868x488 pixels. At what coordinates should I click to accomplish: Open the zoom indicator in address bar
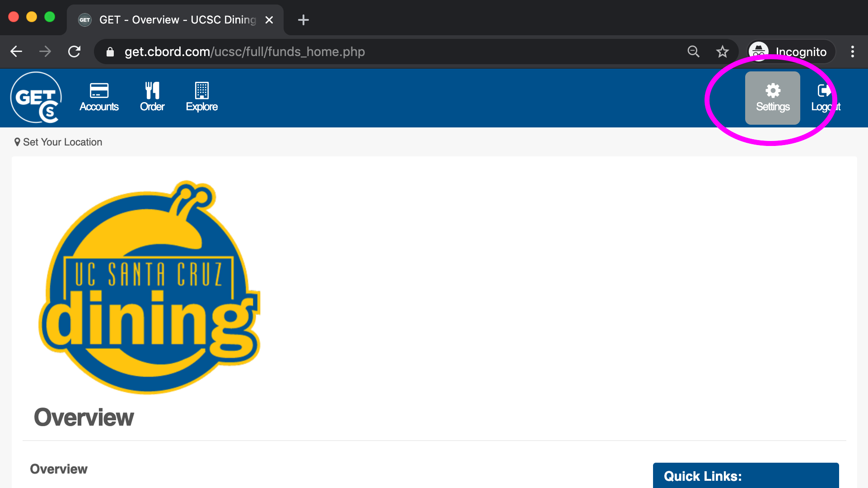693,52
